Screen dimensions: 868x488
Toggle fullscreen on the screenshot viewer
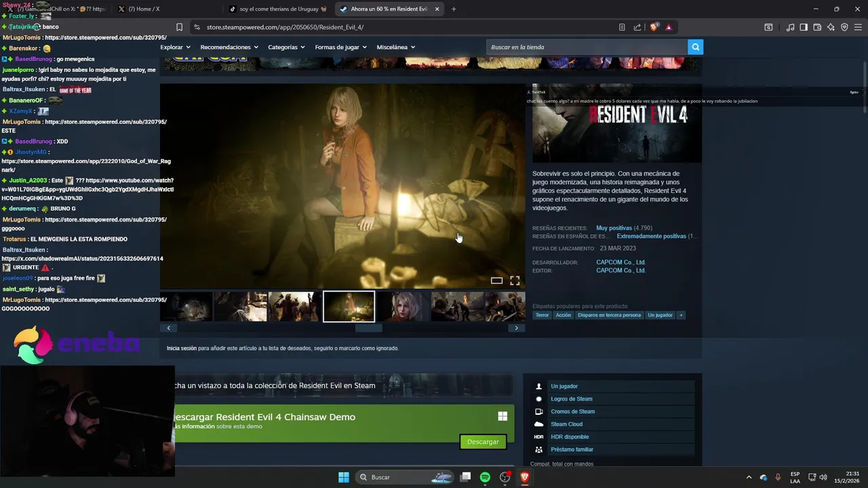515,281
